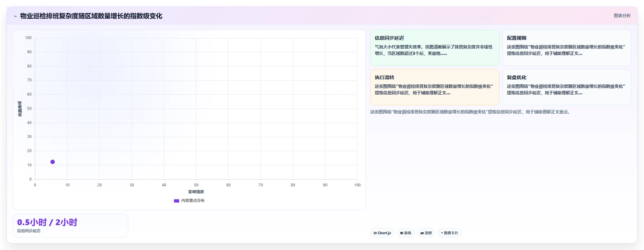Screen dimensions: 644x250
Task: Click the purple legend color swatch
Action: point(176,201)
